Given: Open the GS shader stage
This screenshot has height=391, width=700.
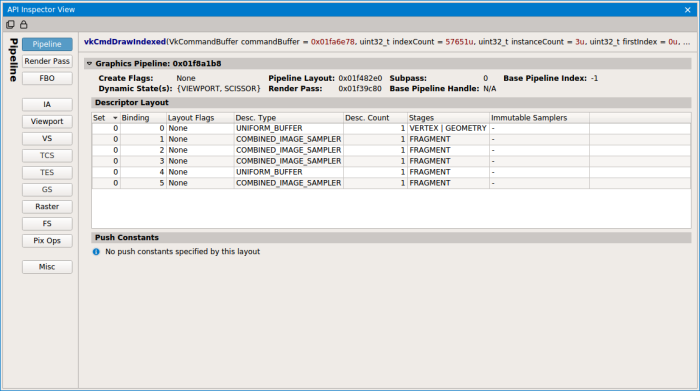Looking at the screenshot, I should (47, 190).
